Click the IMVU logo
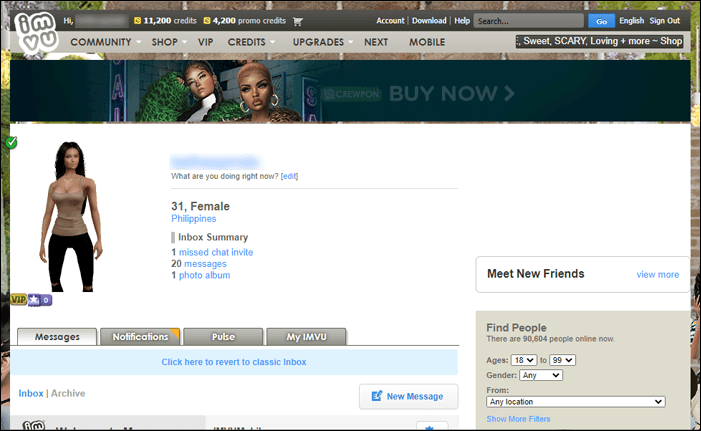 [36, 33]
